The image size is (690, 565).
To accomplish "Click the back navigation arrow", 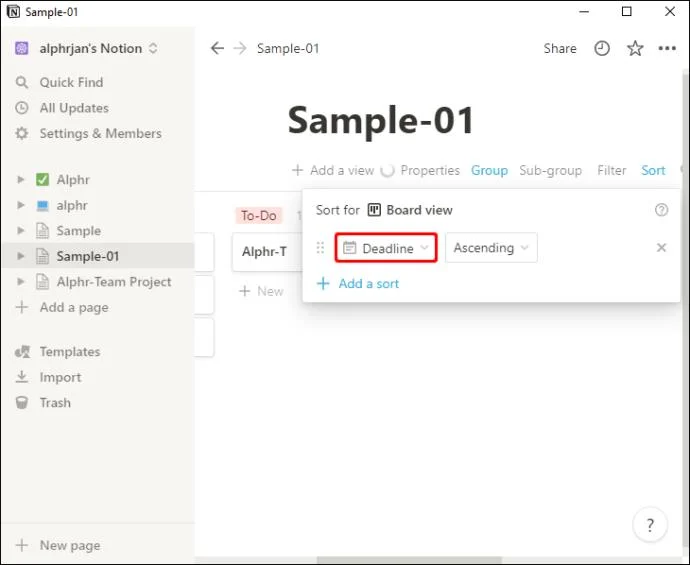I will [x=217, y=48].
